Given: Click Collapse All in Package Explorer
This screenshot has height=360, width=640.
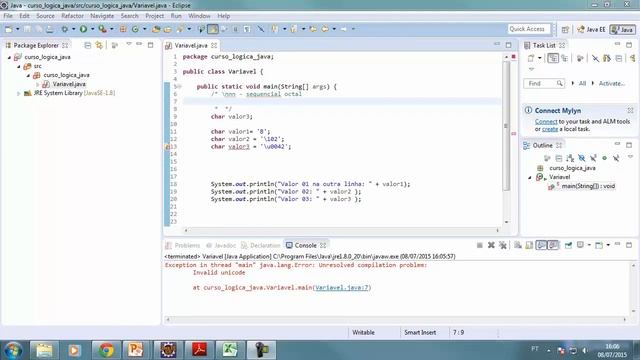Looking at the screenshot, I should pos(87,45).
